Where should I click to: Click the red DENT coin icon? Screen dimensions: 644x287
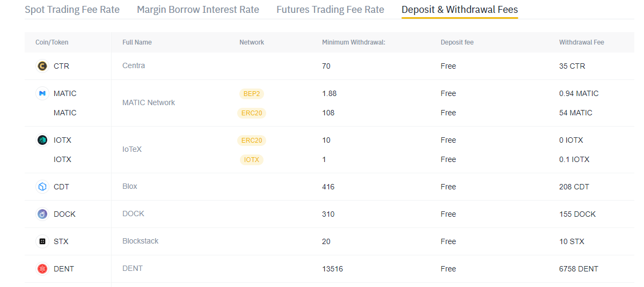[x=42, y=269]
